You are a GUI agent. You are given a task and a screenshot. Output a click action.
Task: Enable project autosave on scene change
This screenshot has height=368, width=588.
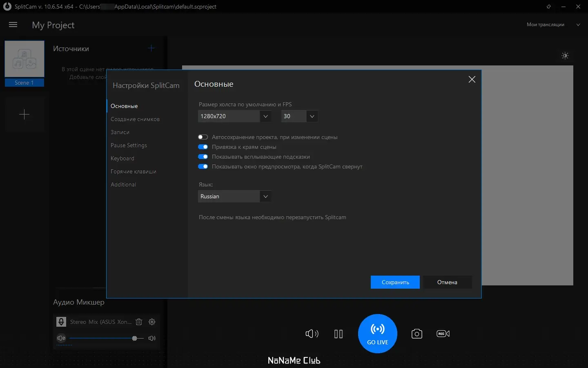coord(203,137)
